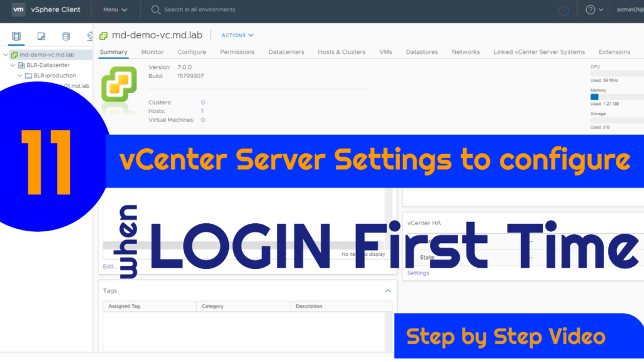The width and height of the screenshot is (644, 362).
Task: Open vCenter HA Settings link
Action: pyautogui.click(x=418, y=273)
